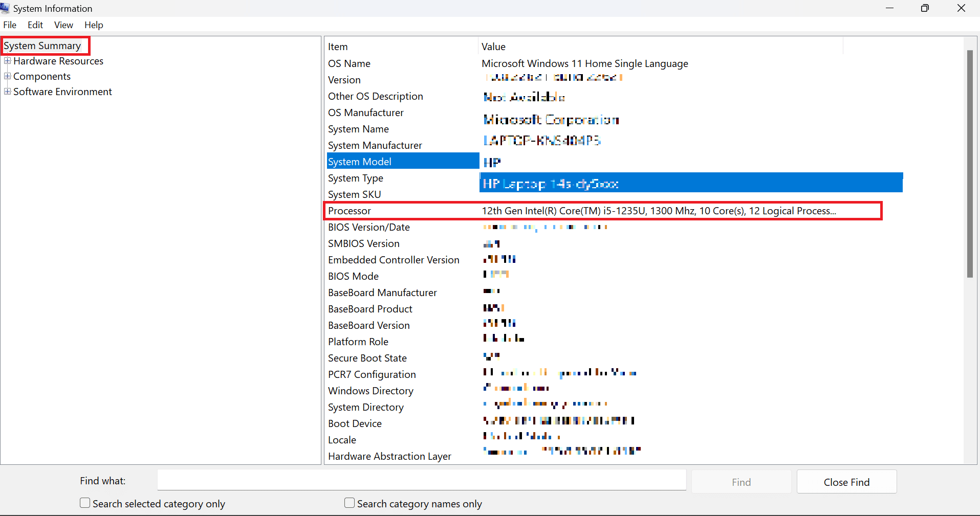980x516 pixels.
Task: Close the System Information window
Action: (961, 8)
